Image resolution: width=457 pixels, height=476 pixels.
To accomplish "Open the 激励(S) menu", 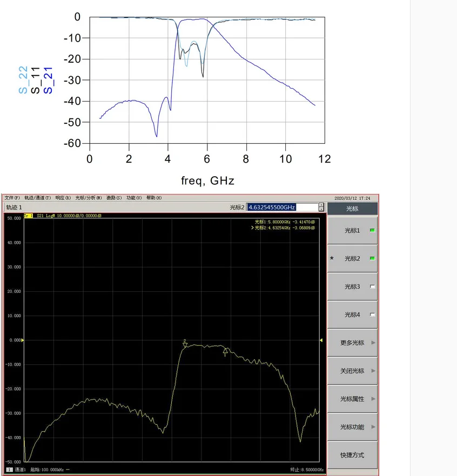I will 114,198.
